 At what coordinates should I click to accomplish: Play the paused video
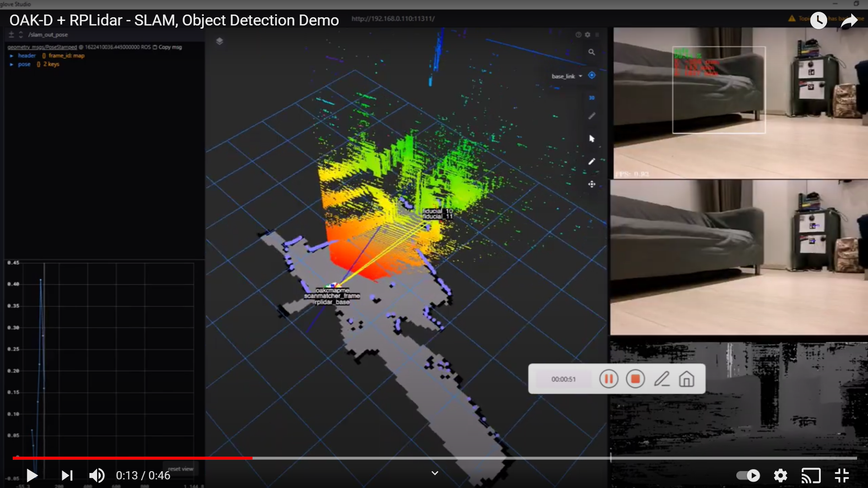point(32,475)
